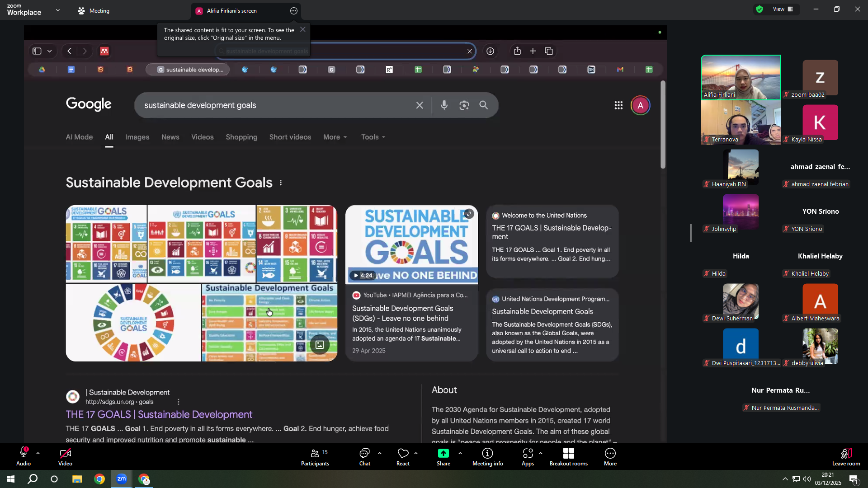The height and width of the screenshot is (488, 868).
Task: Open the Windows notification center
Action: 854,479
